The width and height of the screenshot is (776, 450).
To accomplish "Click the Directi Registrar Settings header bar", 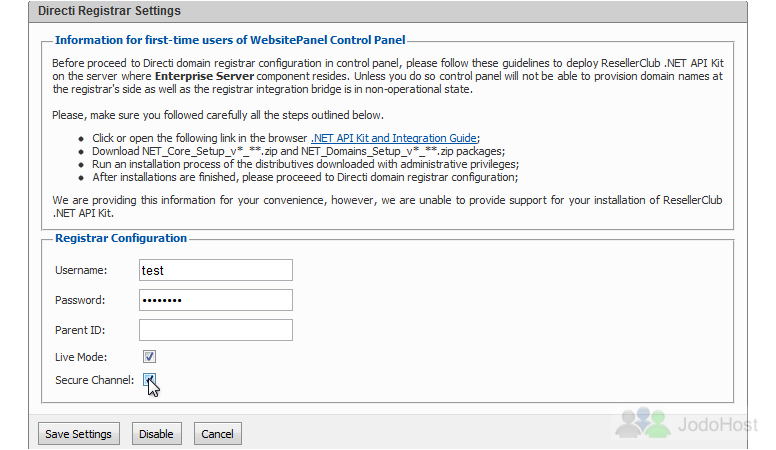I will 388,11.
